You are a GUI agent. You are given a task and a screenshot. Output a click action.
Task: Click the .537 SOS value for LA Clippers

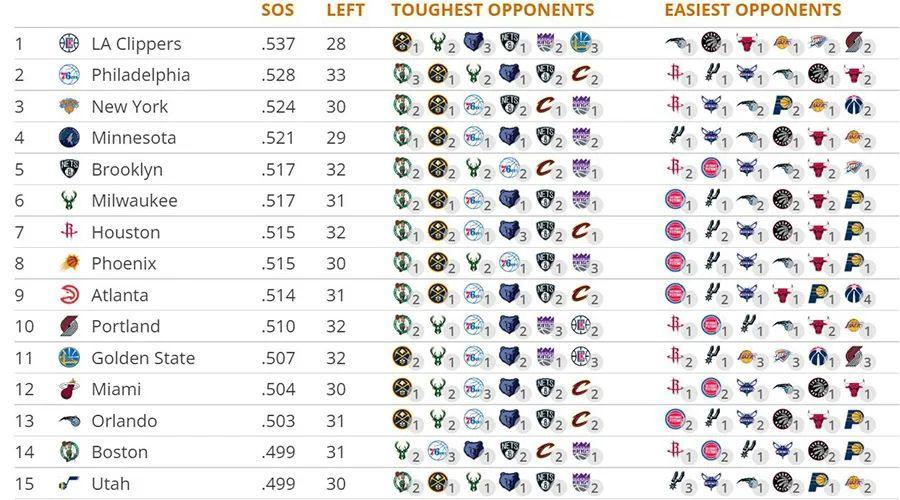[x=277, y=44]
